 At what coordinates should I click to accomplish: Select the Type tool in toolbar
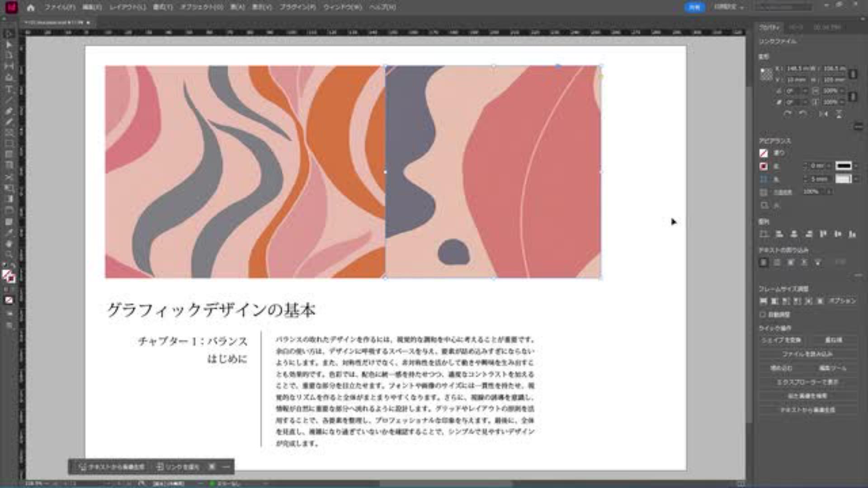9,89
